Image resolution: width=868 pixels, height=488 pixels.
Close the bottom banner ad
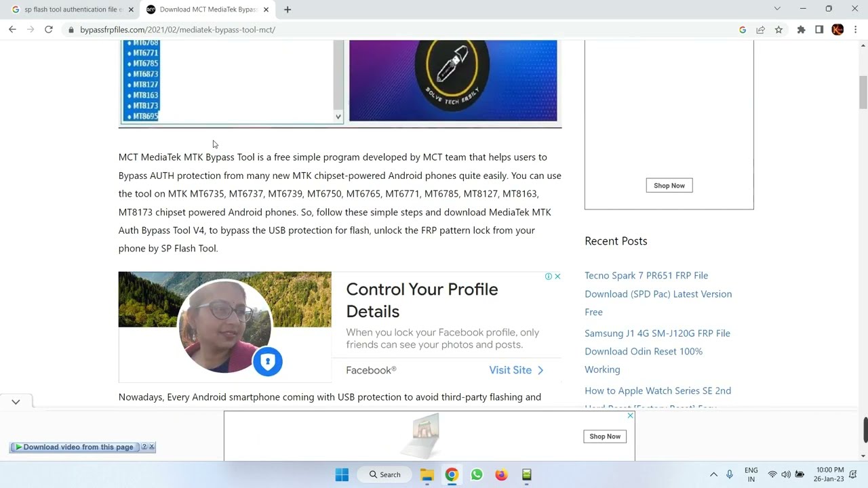click(x=630, y=415)
